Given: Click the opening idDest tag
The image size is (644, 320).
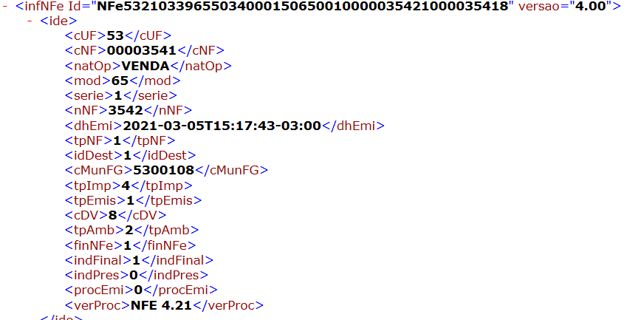Looking at the screenshot, I should pyautogui.click(x=94, y=155).
